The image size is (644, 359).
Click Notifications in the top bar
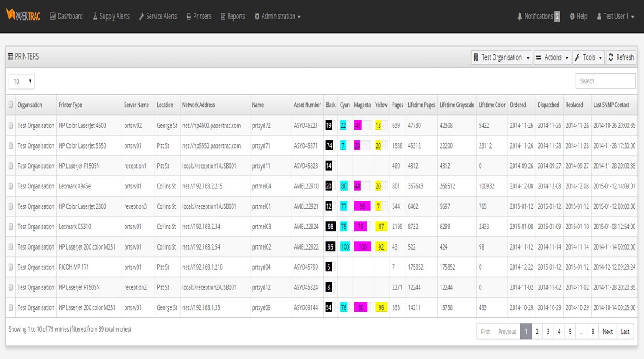[538, 17]
